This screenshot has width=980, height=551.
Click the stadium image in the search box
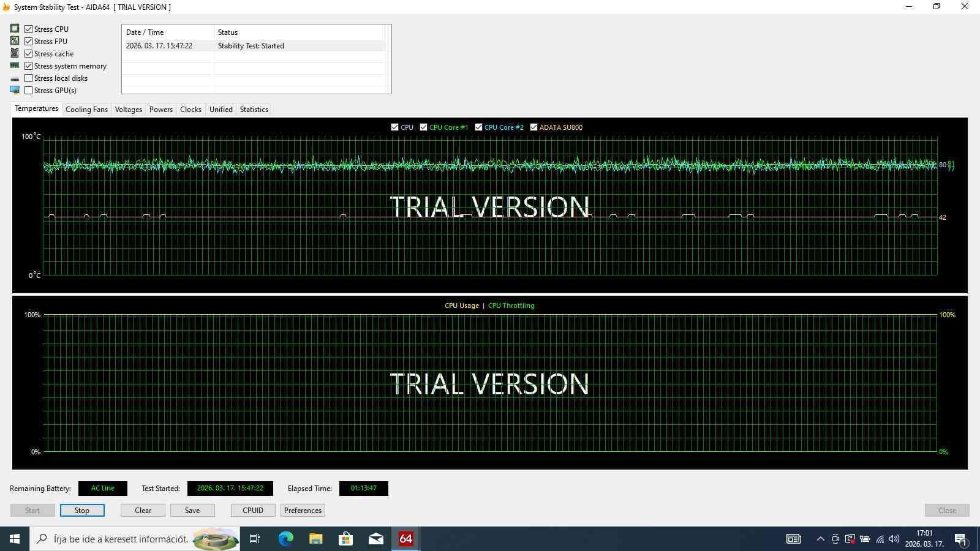coord(216,539)
